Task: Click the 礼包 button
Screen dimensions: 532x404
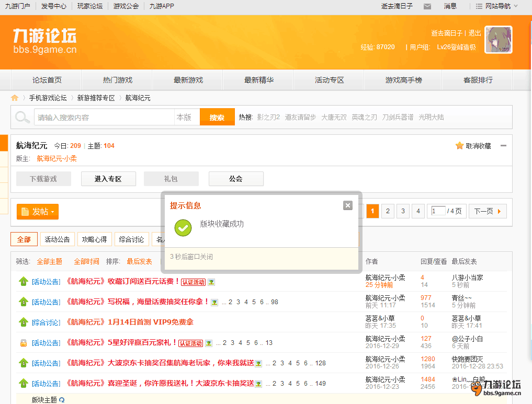Action: [x=171, y=179]
